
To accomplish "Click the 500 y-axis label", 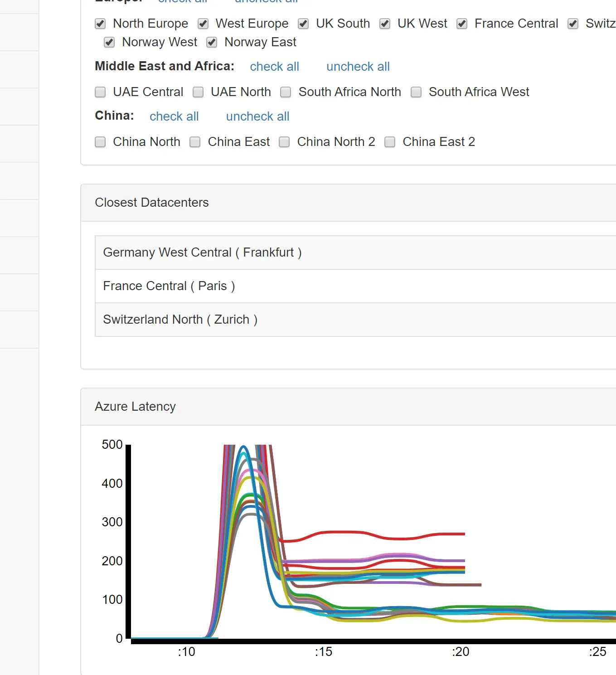I will click(112, 445).
